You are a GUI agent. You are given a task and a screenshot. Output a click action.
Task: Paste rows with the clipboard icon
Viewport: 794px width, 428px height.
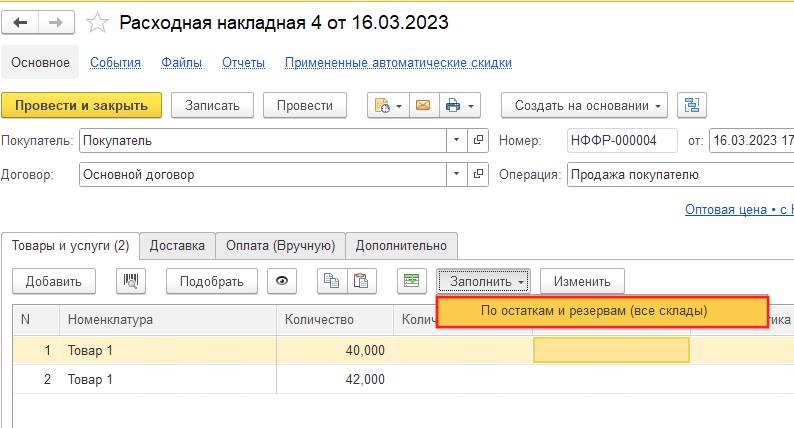pyautogui.click(x=362, y=281)
